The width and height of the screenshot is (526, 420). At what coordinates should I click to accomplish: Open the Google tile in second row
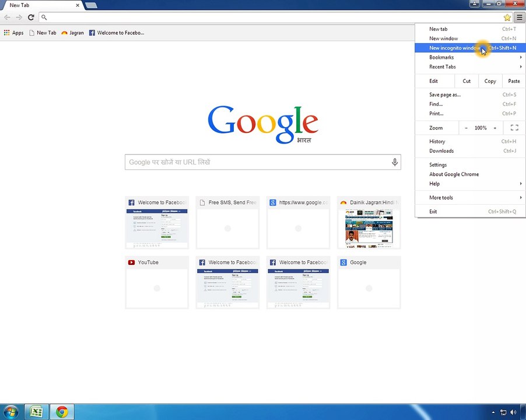click(x=369, y=282)
